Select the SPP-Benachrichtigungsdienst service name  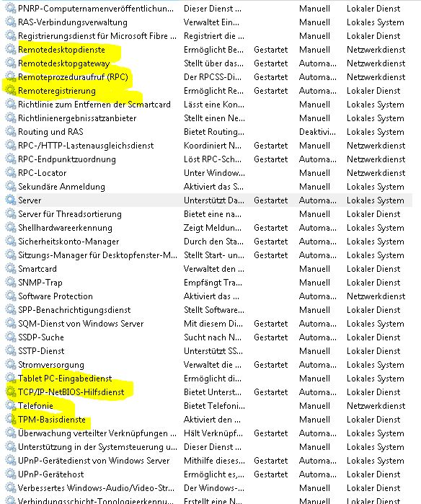74,310
